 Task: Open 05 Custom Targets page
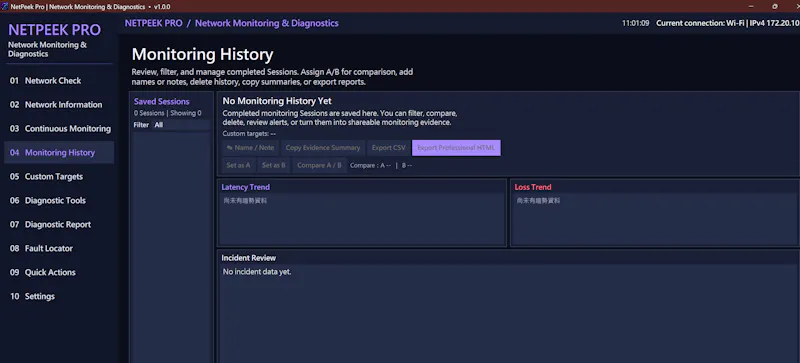59,177
